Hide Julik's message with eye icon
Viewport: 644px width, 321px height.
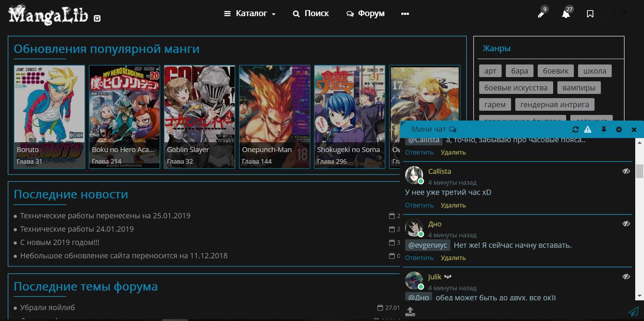point(626,276)
